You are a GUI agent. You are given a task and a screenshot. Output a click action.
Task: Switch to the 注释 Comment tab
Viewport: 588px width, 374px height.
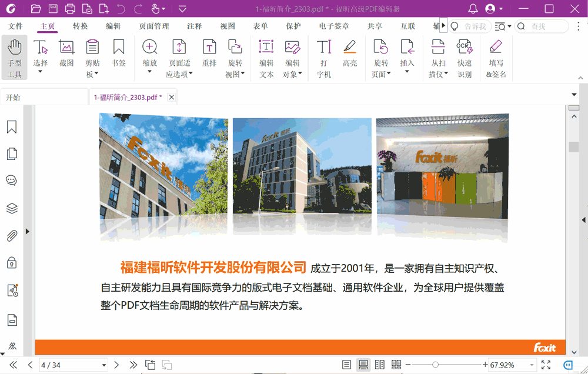click(x=194, y=26)
